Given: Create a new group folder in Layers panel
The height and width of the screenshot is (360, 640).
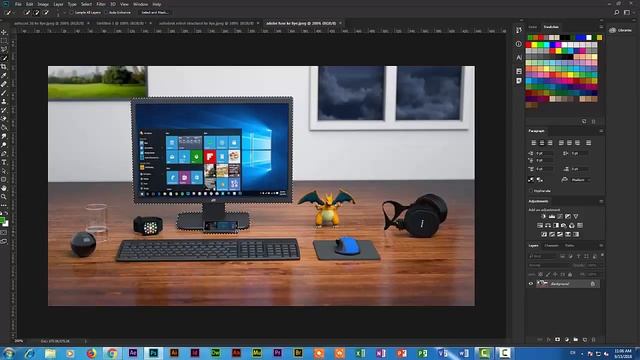Looking at the screenshot, I should coord(576,340).
